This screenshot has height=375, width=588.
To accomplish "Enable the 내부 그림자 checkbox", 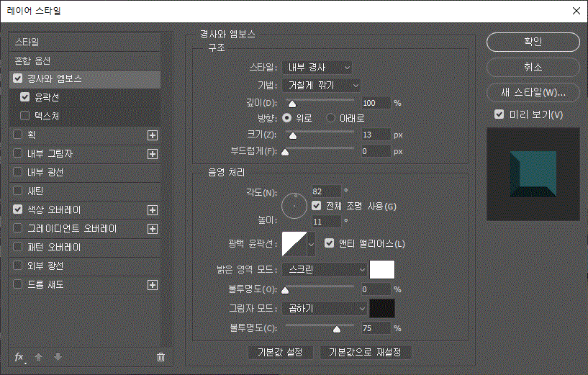I will 17,153.
